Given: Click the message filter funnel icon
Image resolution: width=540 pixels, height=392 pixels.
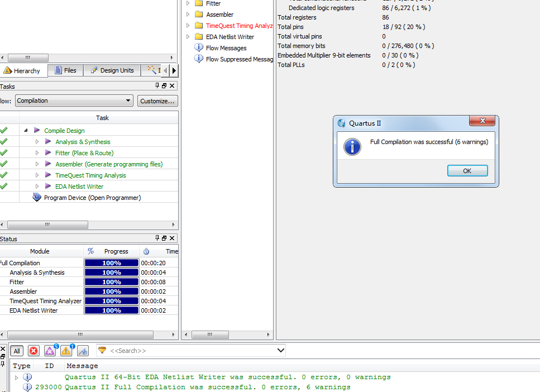Looking at the screenshot, I should coord(102,350).
